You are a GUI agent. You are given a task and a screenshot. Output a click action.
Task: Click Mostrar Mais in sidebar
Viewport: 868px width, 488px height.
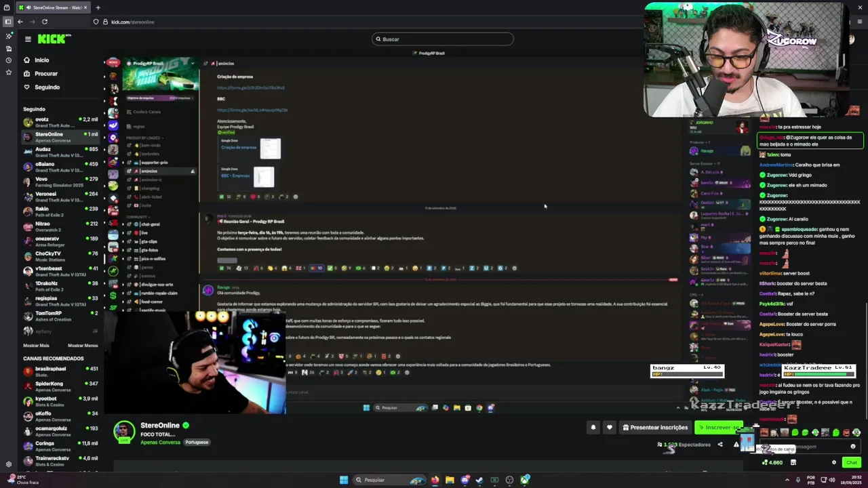coord(36,346)
